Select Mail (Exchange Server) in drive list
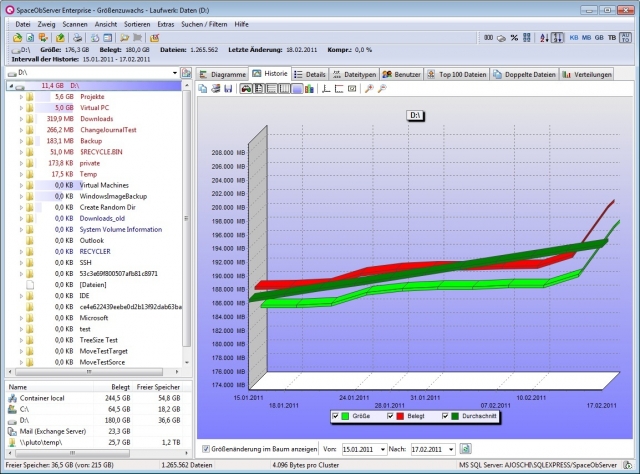 (x=55, y=431)
